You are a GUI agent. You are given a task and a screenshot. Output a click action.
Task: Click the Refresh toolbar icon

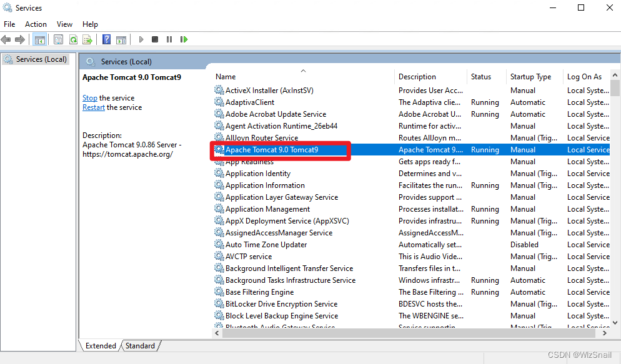coord(73,39)
